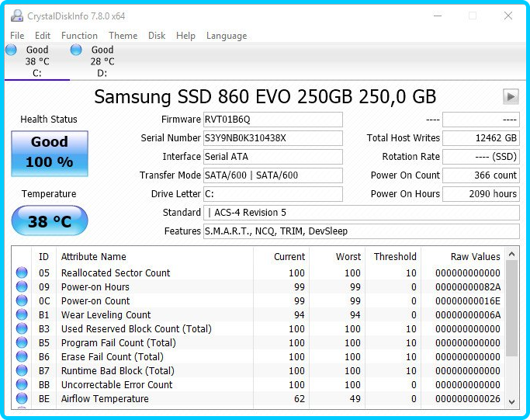Image resolution: width=530 pixels, height=420 pixels.
Task: Click the status orb for Power-on Hours
Action: (x=22, y=286)
